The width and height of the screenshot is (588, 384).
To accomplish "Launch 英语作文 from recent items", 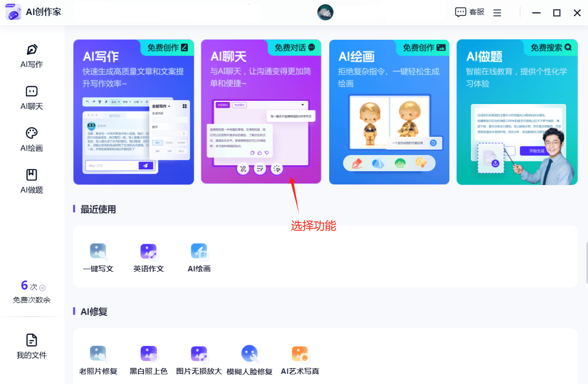I will 148,258.
